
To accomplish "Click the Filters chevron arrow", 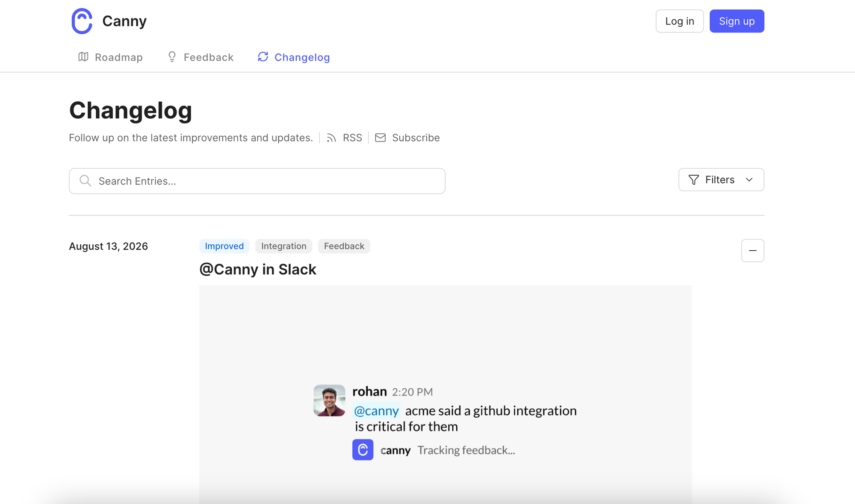I will click(749, 180).
